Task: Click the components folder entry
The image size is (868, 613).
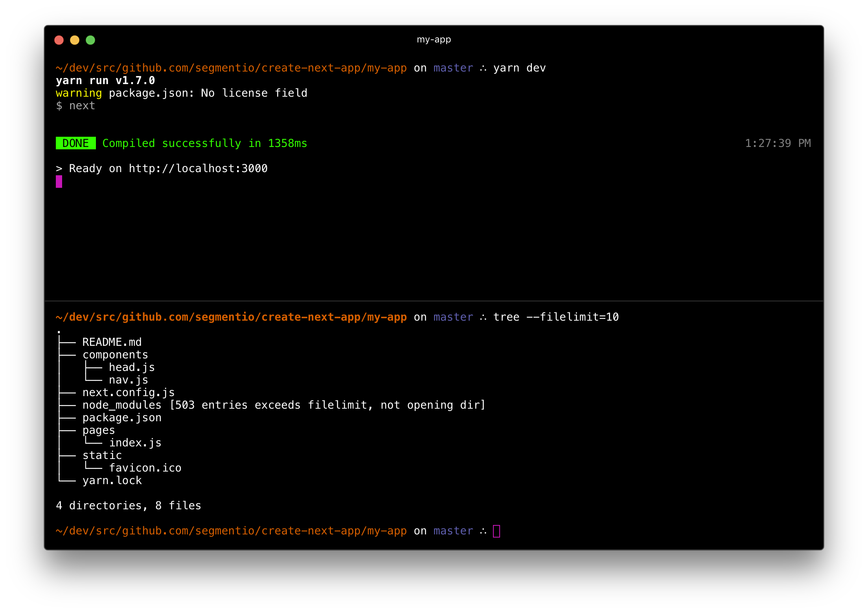Action: pos(115,355)
